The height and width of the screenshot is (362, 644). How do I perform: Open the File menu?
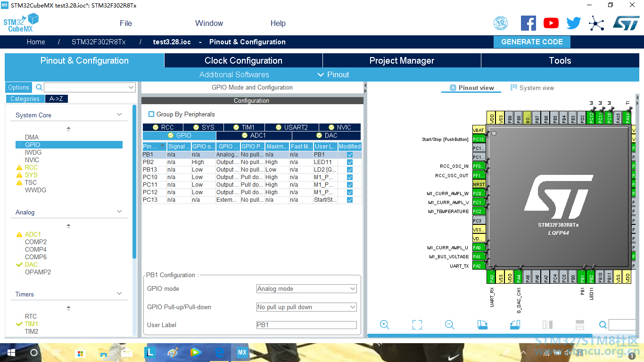[x=126, y=23]
